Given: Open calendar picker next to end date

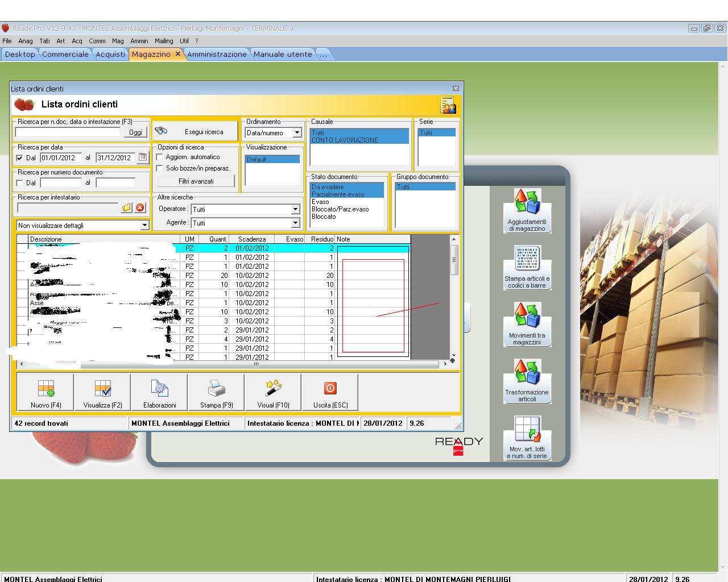Looking at the screenshot, I should [142, 157].
